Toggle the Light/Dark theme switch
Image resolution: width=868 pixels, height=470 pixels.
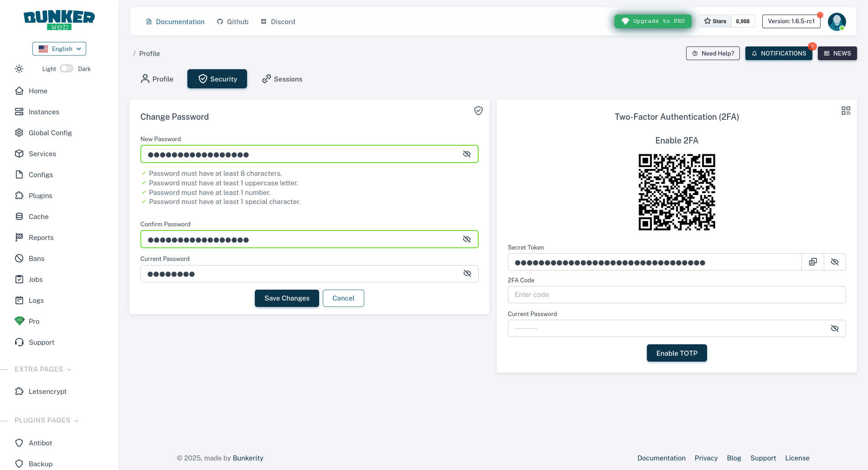[67, 68]
